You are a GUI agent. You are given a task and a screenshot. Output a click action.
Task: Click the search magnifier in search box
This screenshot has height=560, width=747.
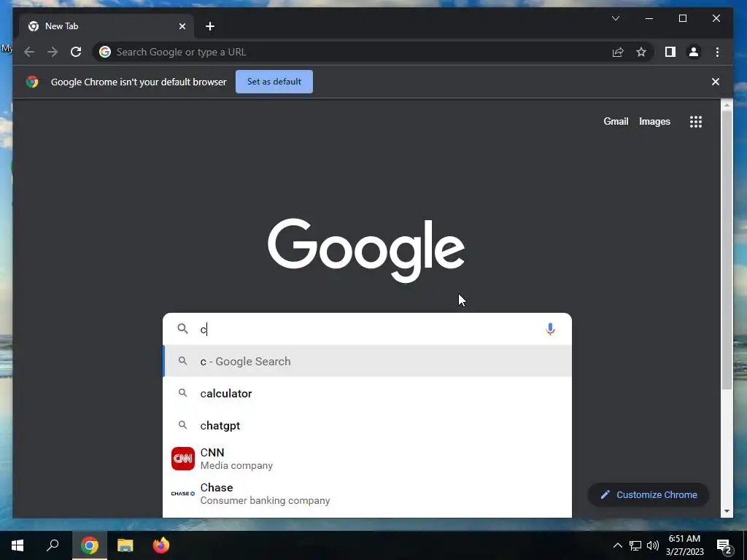[183, 329]
